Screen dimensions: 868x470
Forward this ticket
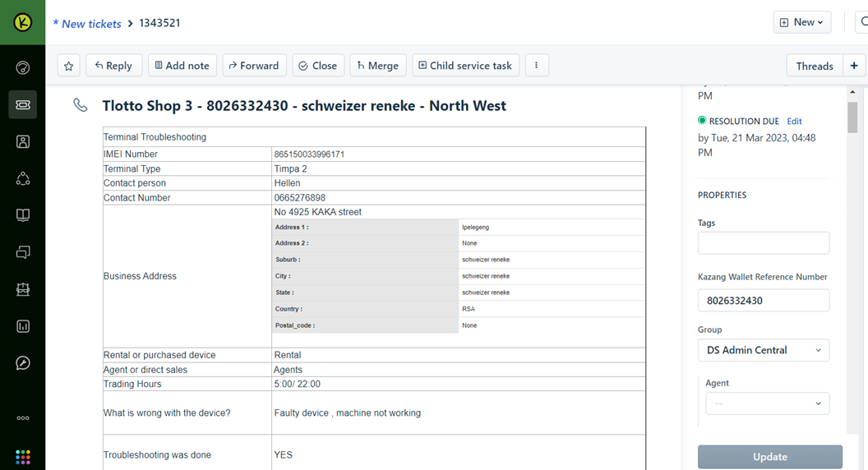point(254,66)
